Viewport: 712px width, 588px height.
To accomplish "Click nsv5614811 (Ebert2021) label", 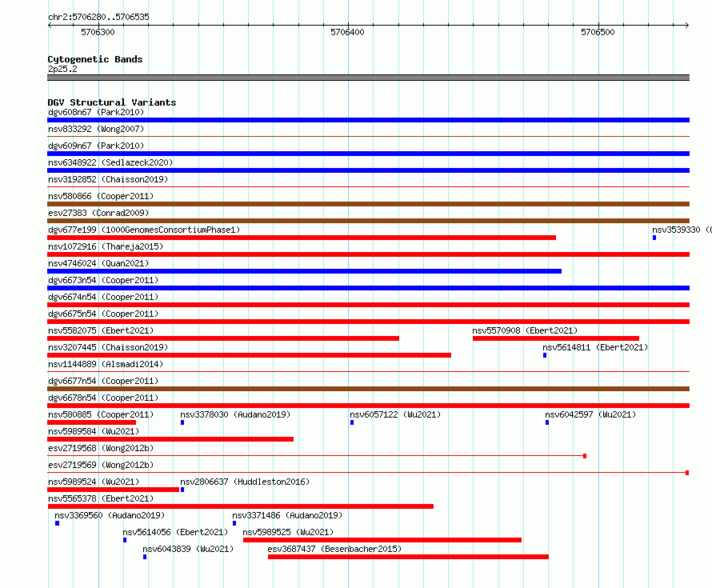I will [595, 347].
